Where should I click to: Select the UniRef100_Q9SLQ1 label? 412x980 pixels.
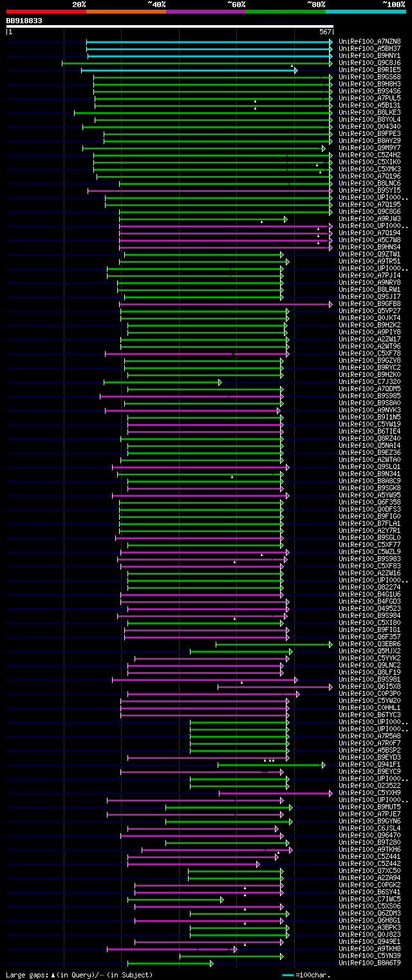point(370,466)
